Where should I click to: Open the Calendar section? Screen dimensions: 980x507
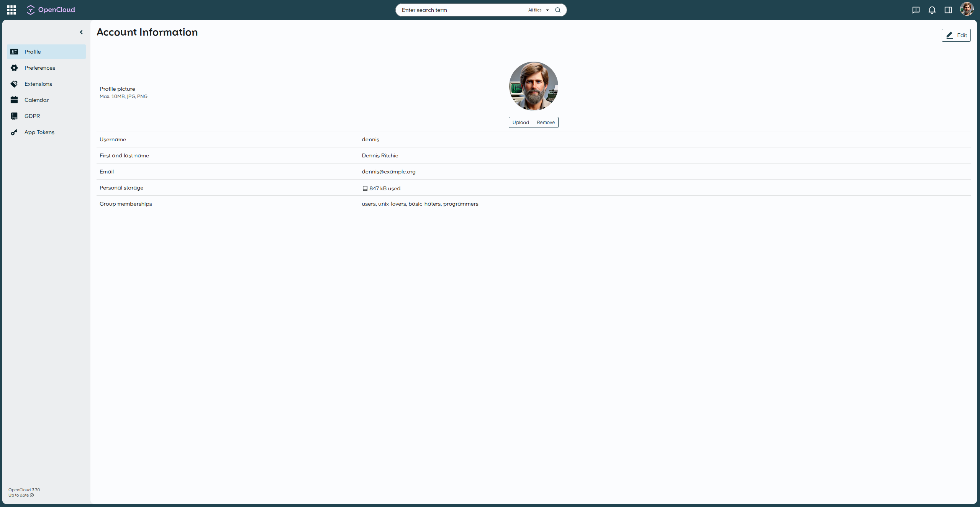[36, 100]
